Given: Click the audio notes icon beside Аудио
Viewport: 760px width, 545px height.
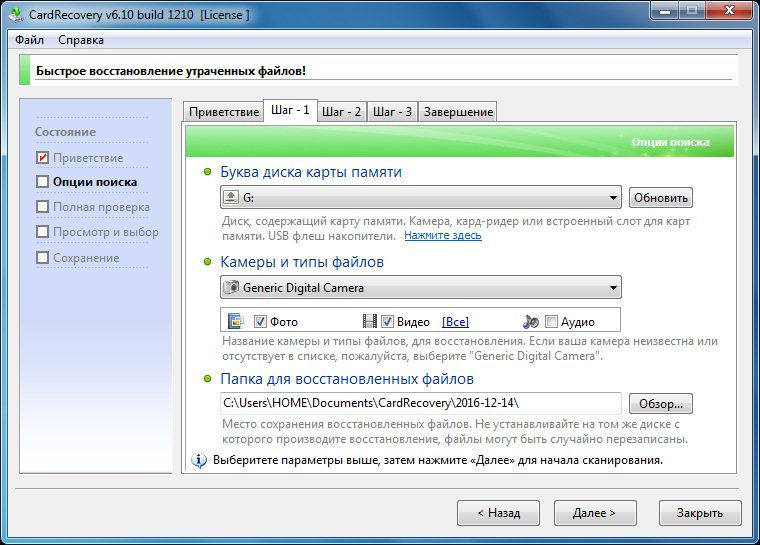Looking at the screenshot, I should (531, 321).
